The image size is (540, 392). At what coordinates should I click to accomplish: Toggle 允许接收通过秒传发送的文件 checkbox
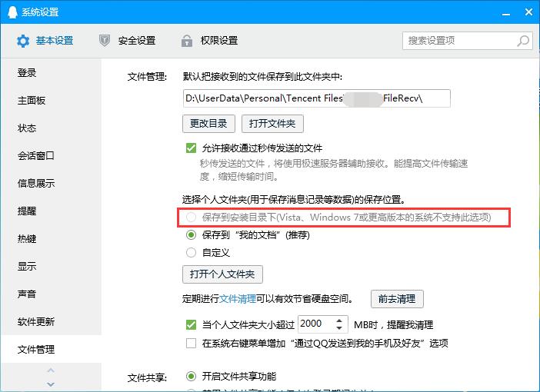(x=191, y=148)
